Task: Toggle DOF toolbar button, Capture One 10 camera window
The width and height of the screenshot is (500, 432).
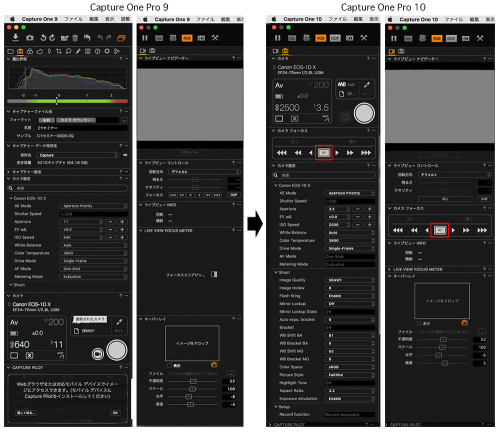Action: [x=335, y=38]
